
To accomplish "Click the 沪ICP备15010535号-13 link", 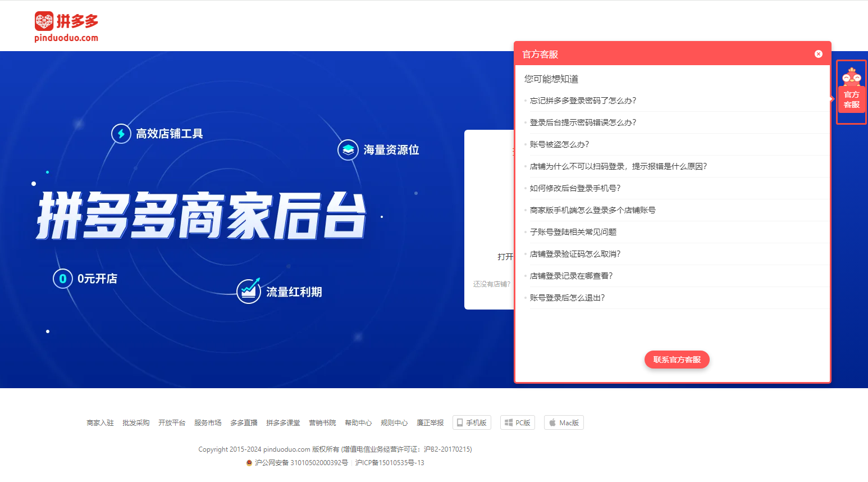I will (x=390, y=463).
